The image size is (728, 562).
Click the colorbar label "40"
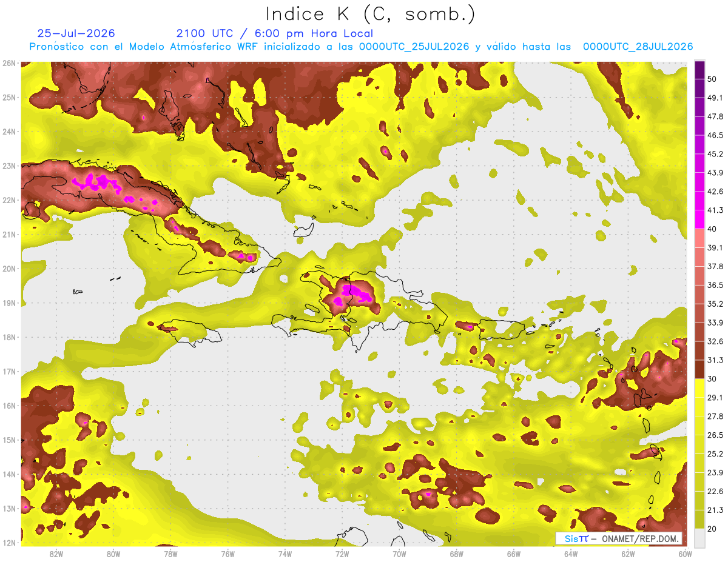[x=712, y=229]
